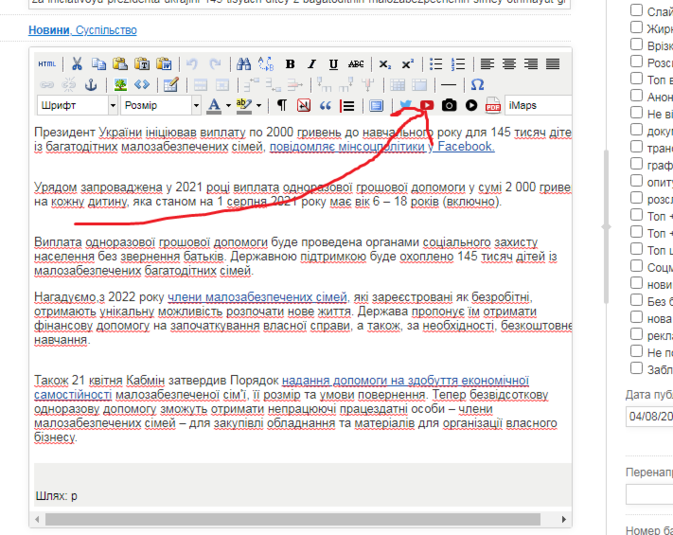Image resolution: width=673 pixels, height=535 pixels.
Task: Insert special character with Omega icon
Action: (x=477, y=85)
